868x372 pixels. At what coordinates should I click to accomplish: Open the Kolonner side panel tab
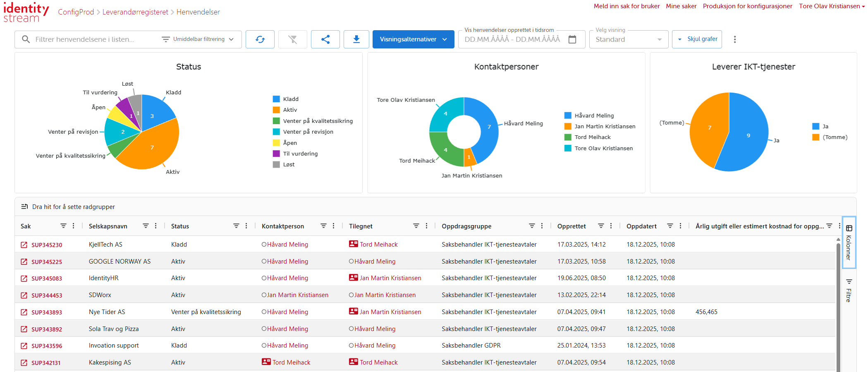click(x=849, y=242)
